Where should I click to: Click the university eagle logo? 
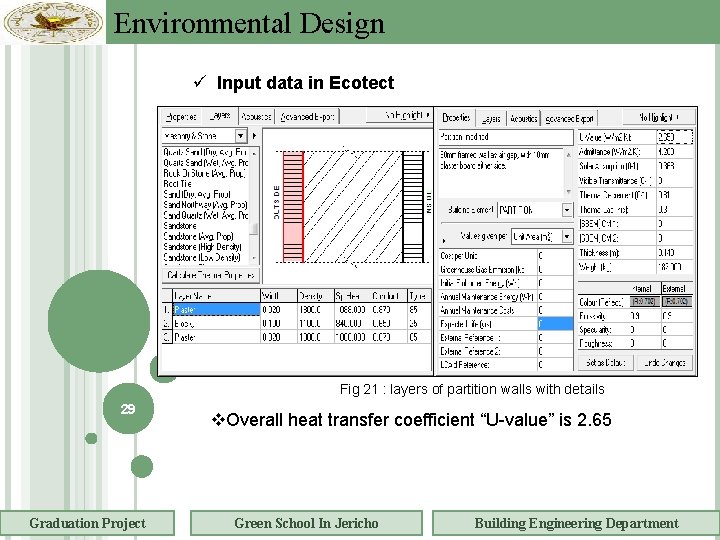(x=53, y=22)
